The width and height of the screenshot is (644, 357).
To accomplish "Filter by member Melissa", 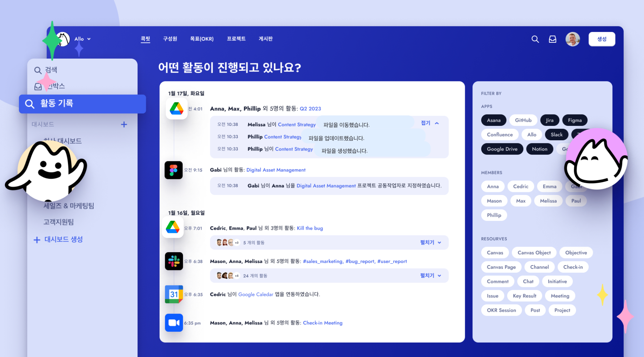I will tap(548, 201).
